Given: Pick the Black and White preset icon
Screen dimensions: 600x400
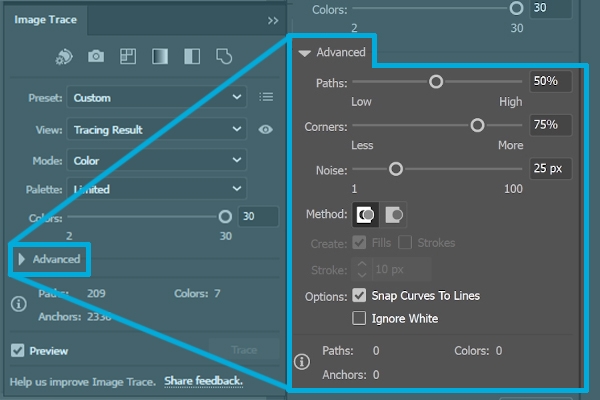Looking at the screenshot, I should [193, 57].
